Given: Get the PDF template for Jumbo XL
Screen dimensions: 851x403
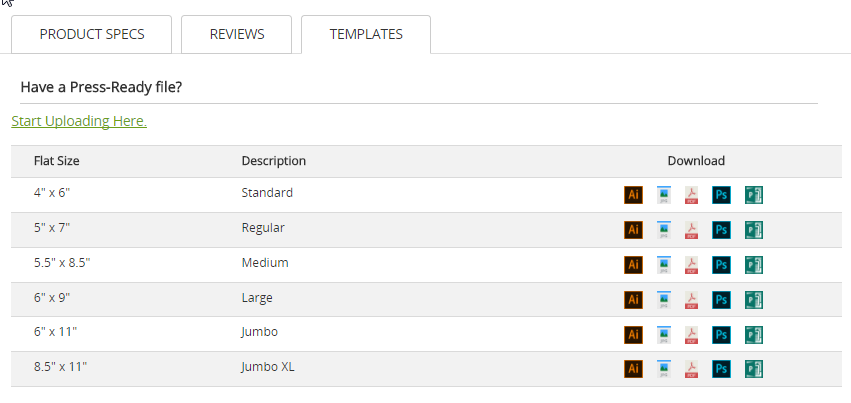Looking at the screenshot, I should 691,369.
